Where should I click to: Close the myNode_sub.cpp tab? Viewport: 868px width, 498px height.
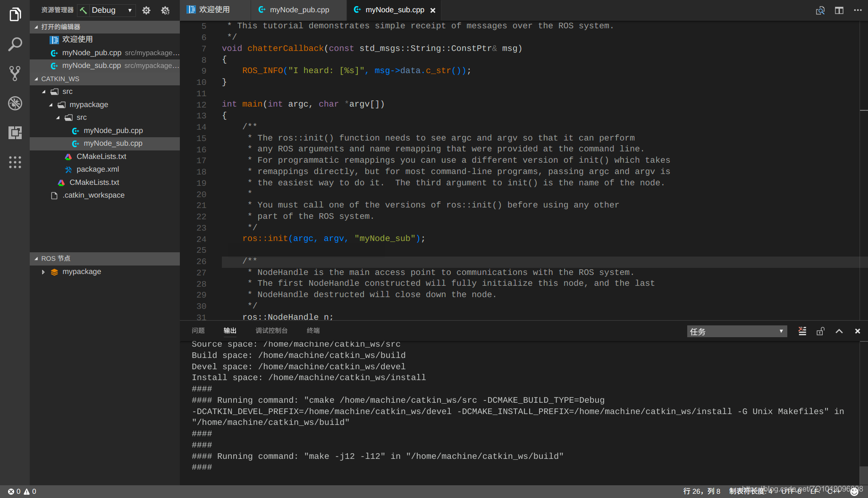(x=433, y=10)
